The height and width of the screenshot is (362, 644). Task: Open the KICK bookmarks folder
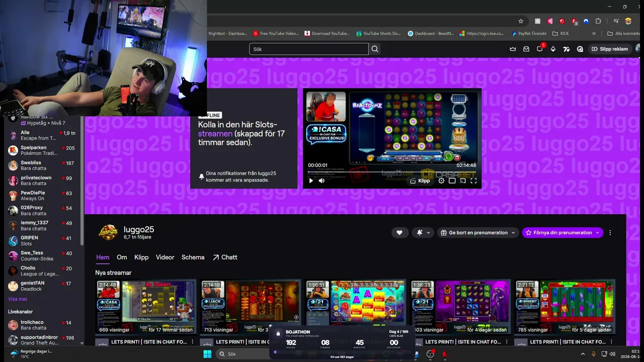560,34
